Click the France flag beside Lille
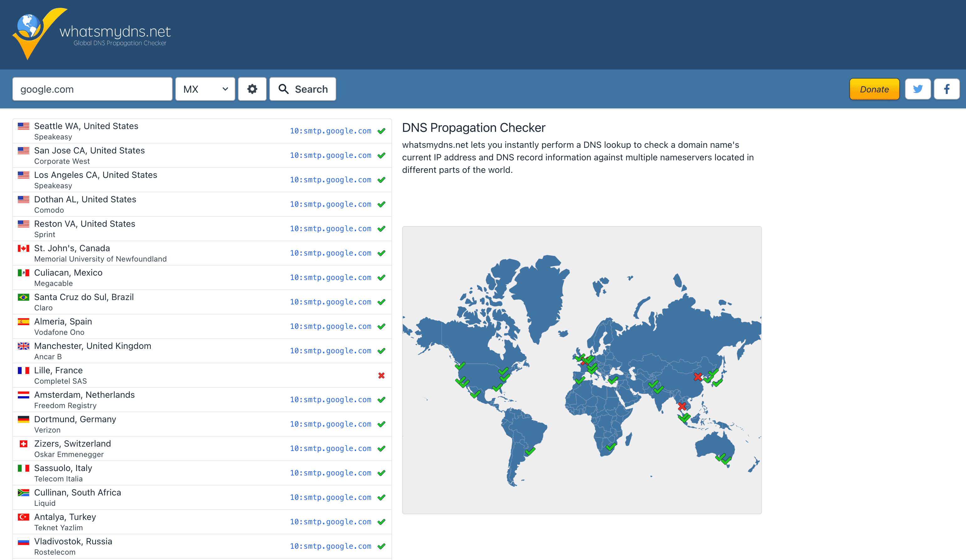This screenshot has width=966, height=560. (24, 371)
